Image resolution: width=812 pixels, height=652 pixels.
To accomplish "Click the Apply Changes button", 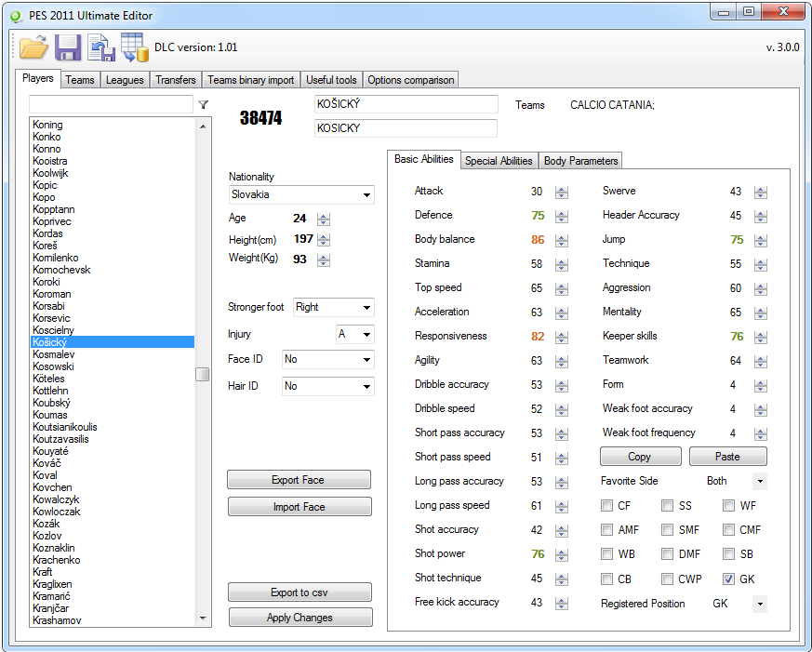I will 300,618.
